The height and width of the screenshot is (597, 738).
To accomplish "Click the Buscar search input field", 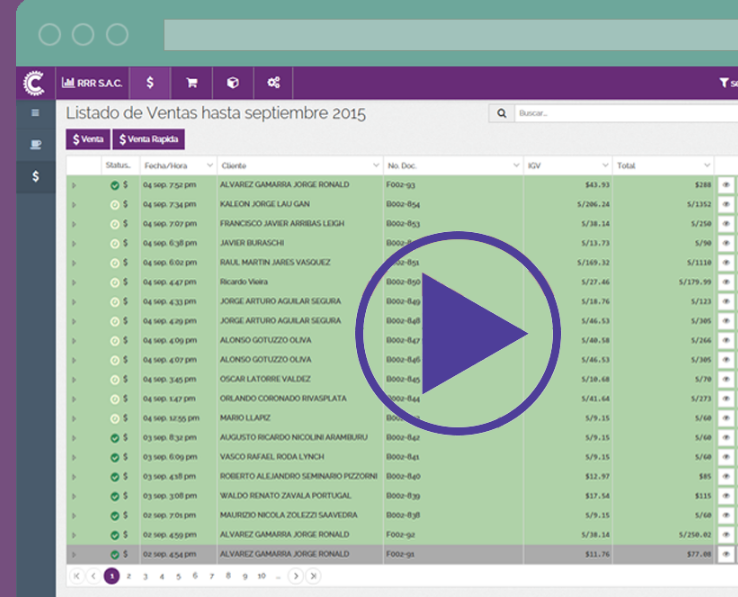I will (x=626, y=113).
